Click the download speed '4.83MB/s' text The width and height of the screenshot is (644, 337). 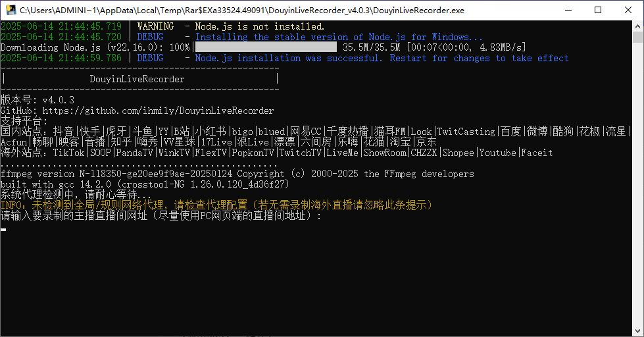click(500, 47)
